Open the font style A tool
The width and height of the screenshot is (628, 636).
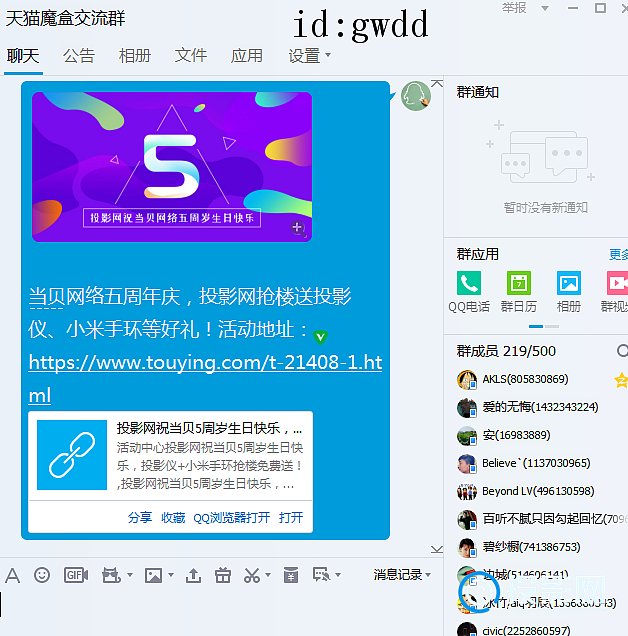[x=13, y=575]
